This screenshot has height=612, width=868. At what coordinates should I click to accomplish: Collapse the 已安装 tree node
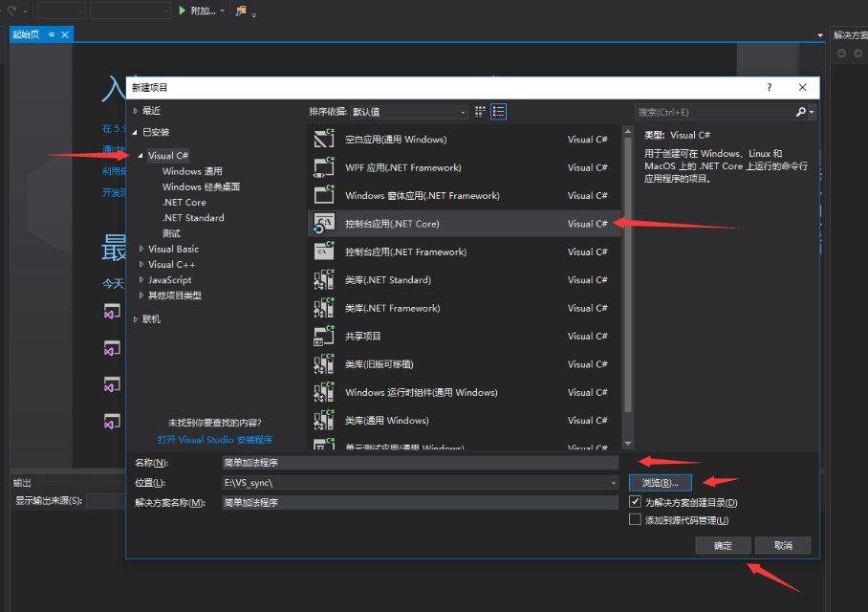pos(135,132)
